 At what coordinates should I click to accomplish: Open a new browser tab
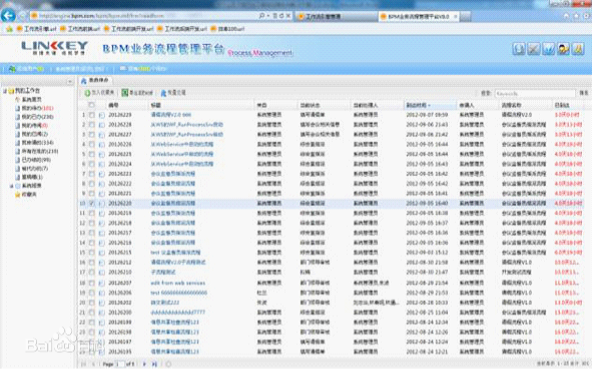click(x=466, y=17)
